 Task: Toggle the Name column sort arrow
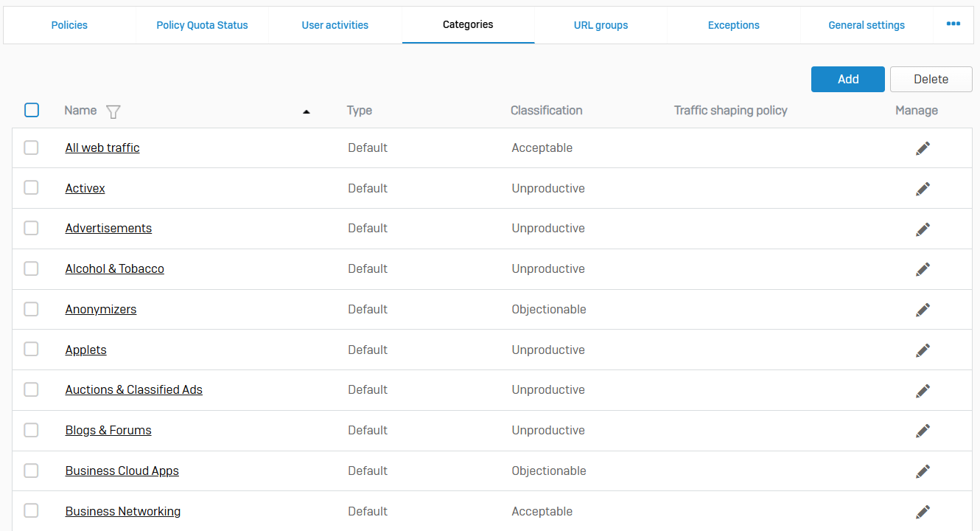click(x=307, y=111)
